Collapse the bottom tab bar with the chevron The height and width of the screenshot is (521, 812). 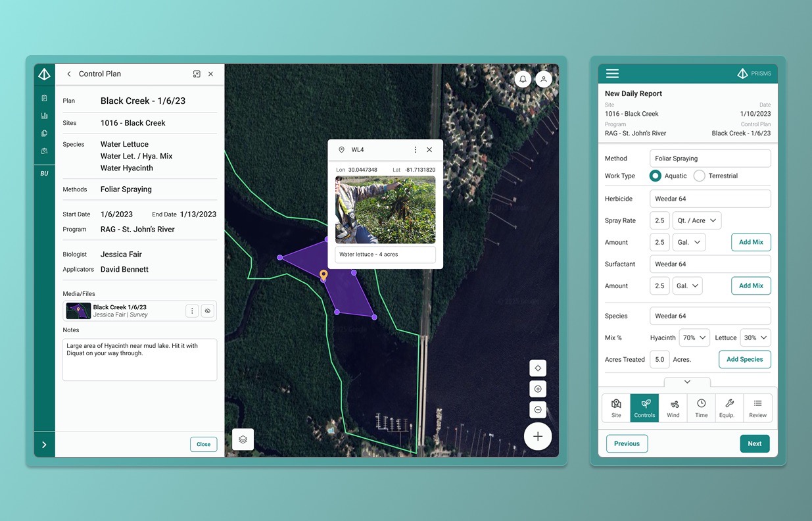(x=687, y=382)
